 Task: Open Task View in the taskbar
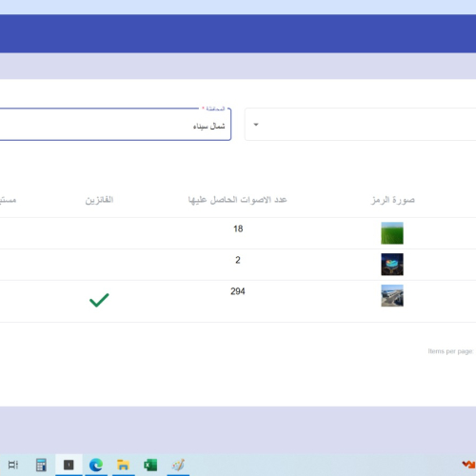(x=13, y=465)
